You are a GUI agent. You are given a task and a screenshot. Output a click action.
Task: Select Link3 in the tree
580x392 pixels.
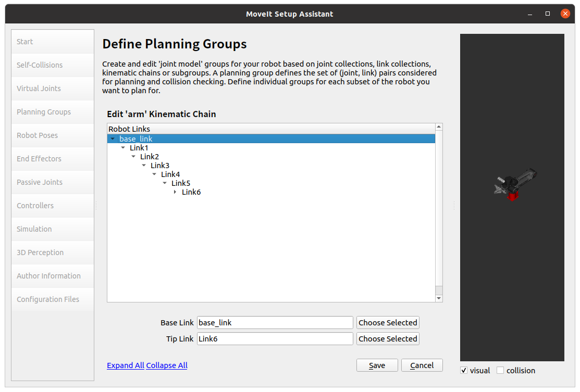pyautogui.click(x=160, y=166)
